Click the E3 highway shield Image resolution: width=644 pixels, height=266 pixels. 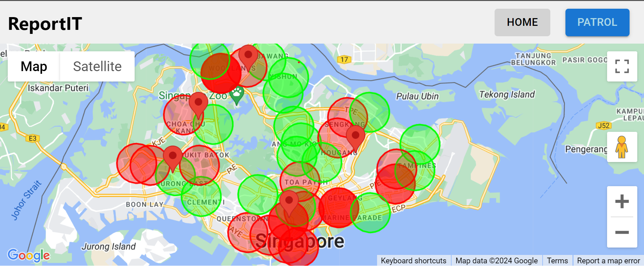pyautogui.click(x=33, y=139)
